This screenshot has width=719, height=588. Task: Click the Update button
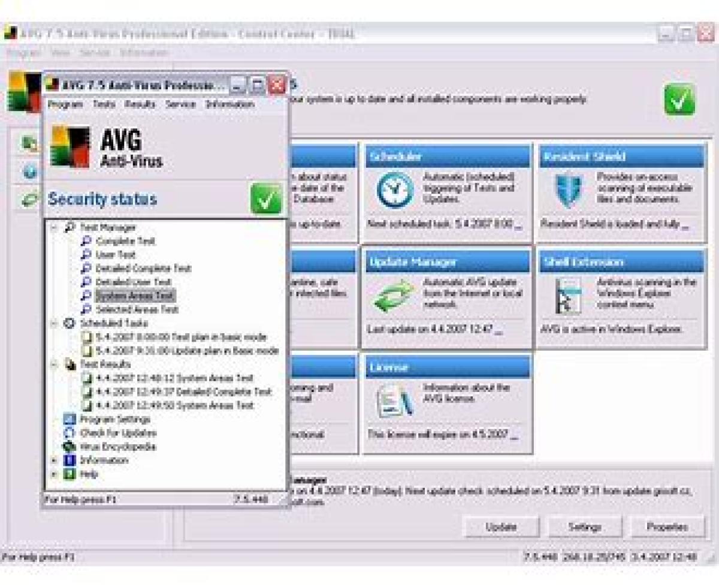tap(501, 527)
